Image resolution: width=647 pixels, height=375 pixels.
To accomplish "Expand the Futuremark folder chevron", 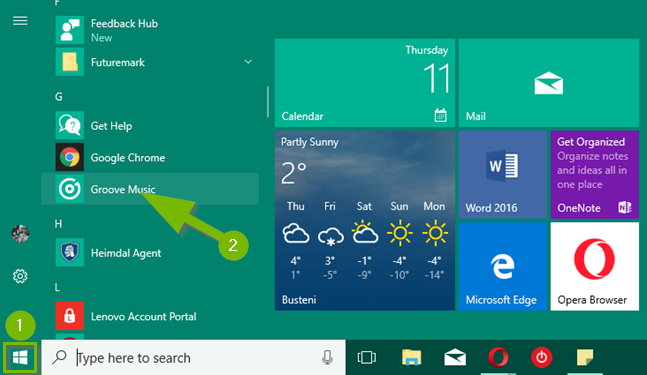I will [248, 62].
